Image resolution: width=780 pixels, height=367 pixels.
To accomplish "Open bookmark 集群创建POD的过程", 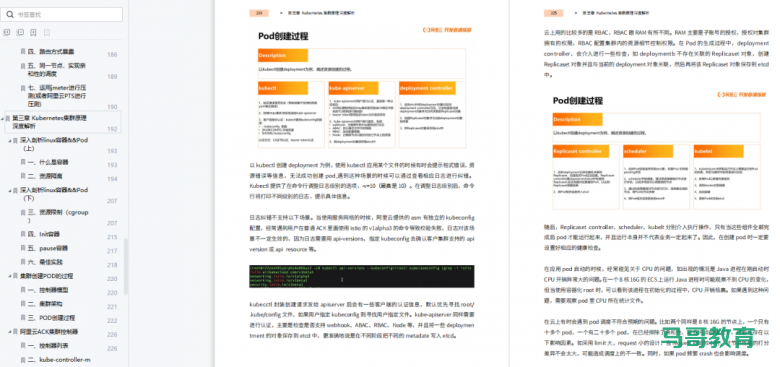I will coord(46,275).
